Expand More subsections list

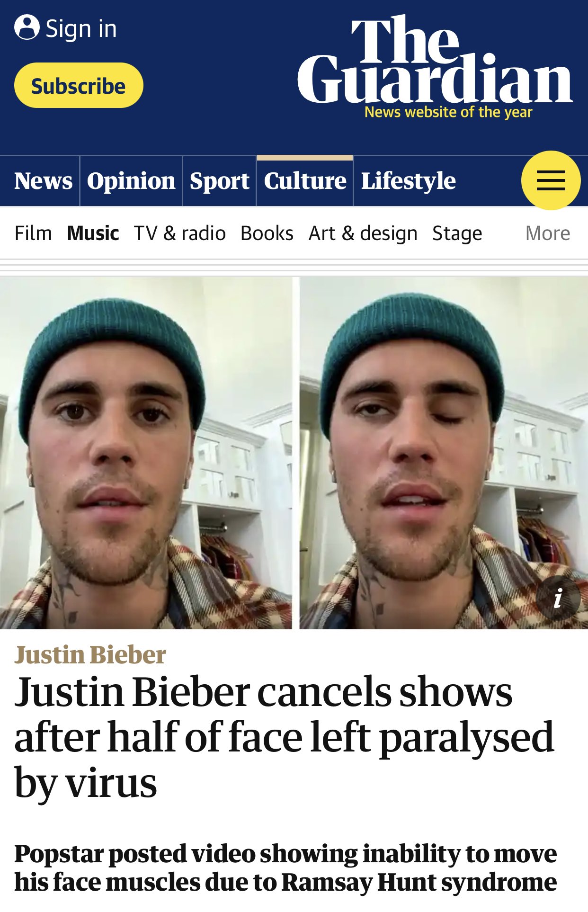tap(548, 233)
